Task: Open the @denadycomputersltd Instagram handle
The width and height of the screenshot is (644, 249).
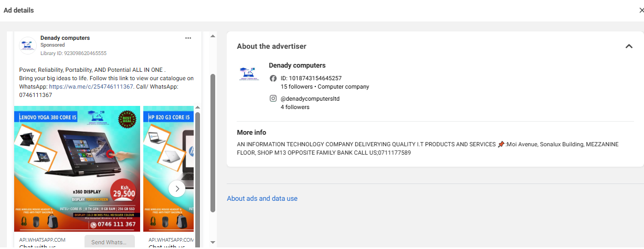Action: tap(310, 99)
